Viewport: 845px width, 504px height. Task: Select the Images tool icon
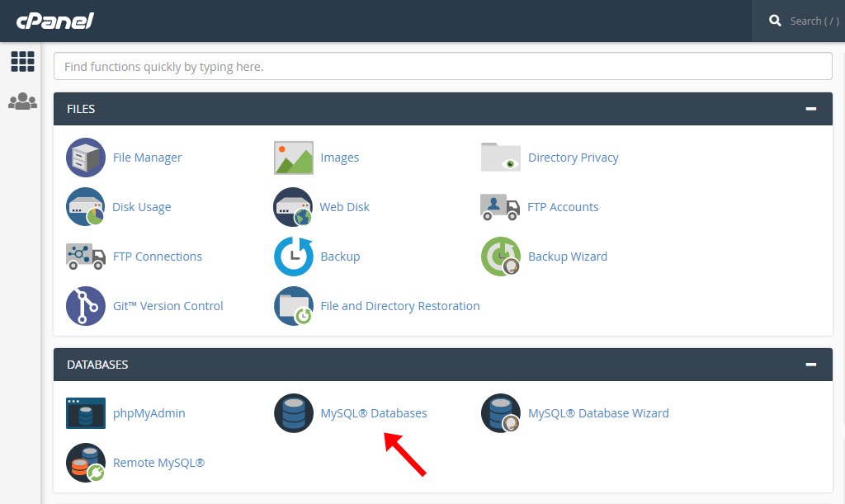293,157
